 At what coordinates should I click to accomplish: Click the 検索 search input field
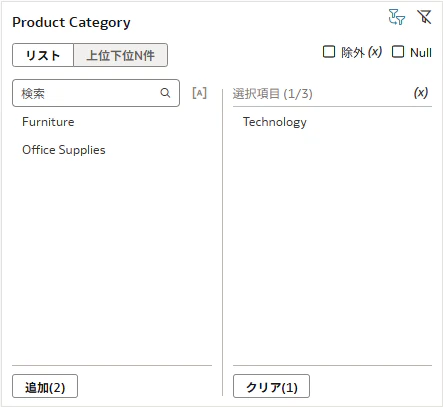pyautogui.click(x=96, y=93)
